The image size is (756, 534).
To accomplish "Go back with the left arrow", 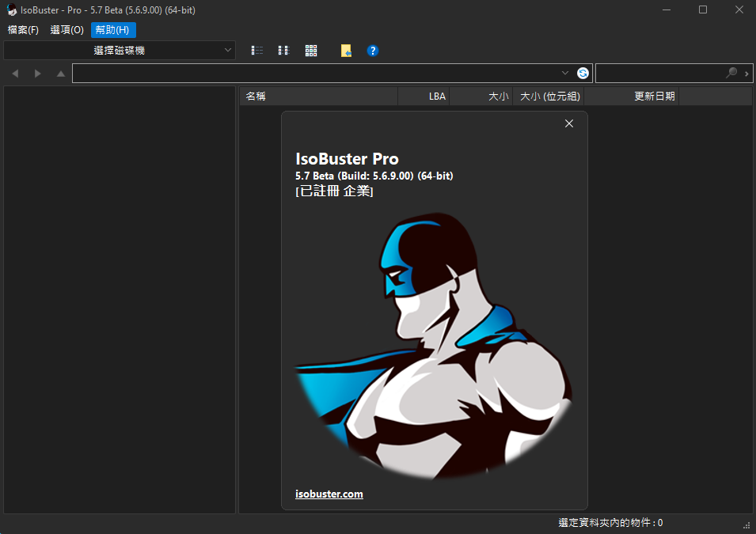I will coord(15,74).
